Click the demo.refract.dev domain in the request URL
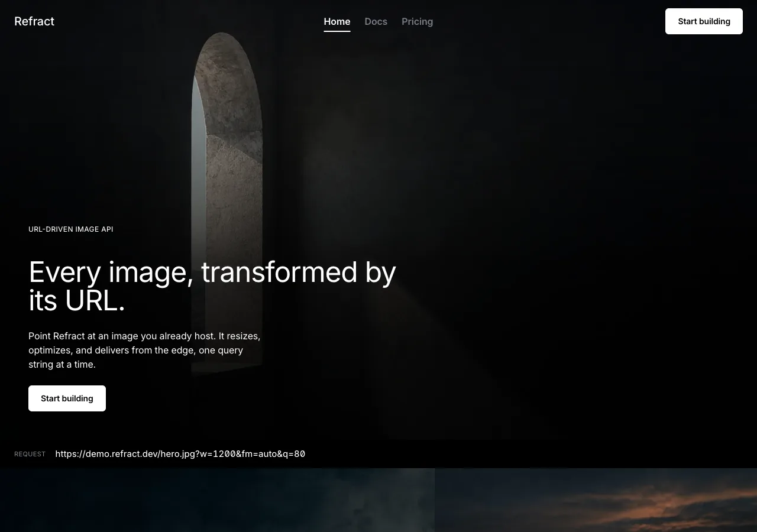 (122, 454)
